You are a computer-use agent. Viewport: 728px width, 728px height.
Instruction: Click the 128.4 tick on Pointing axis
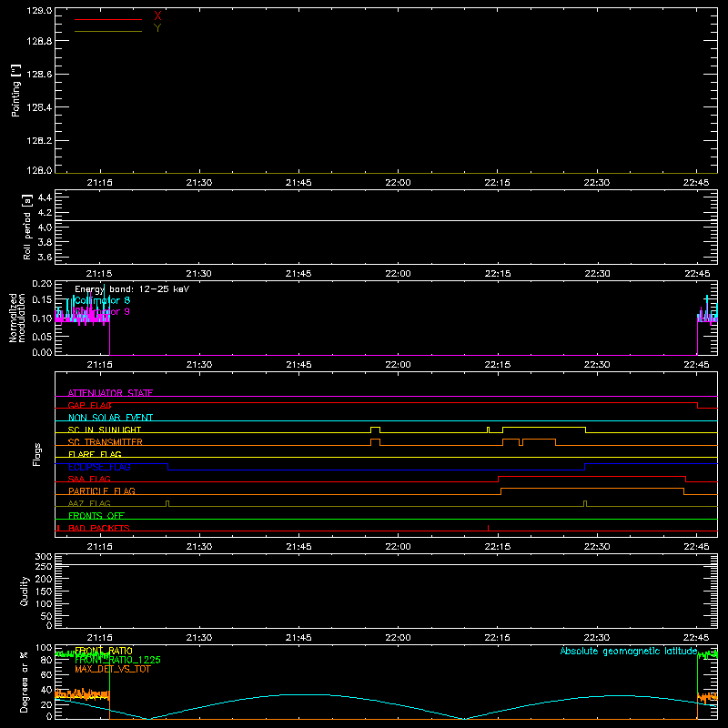click(39, 107)
